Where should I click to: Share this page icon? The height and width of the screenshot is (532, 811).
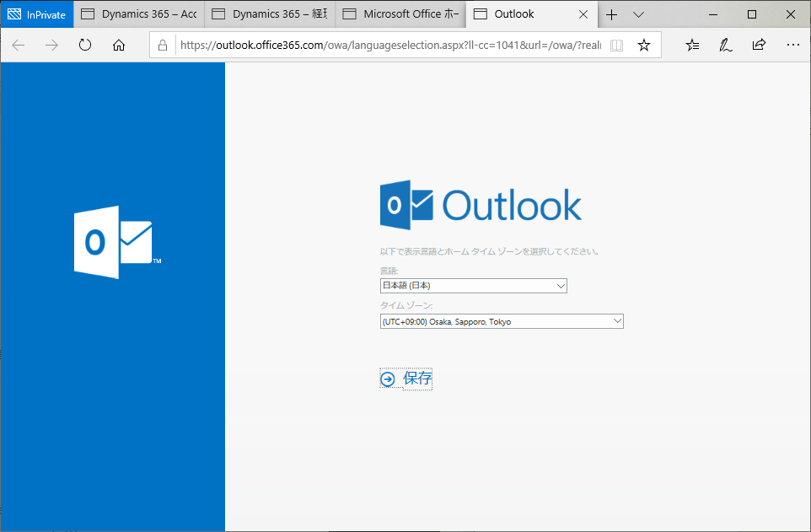click(x=759, y=45)
